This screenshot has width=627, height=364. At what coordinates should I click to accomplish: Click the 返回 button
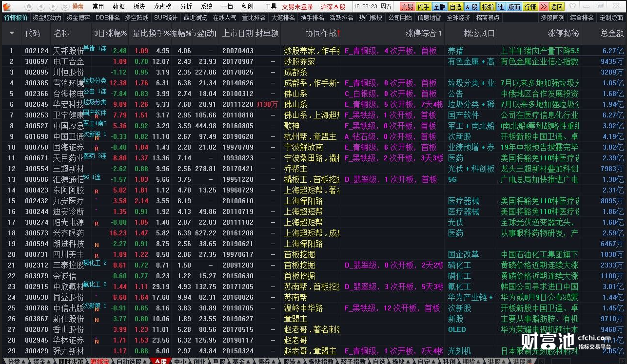557,7
